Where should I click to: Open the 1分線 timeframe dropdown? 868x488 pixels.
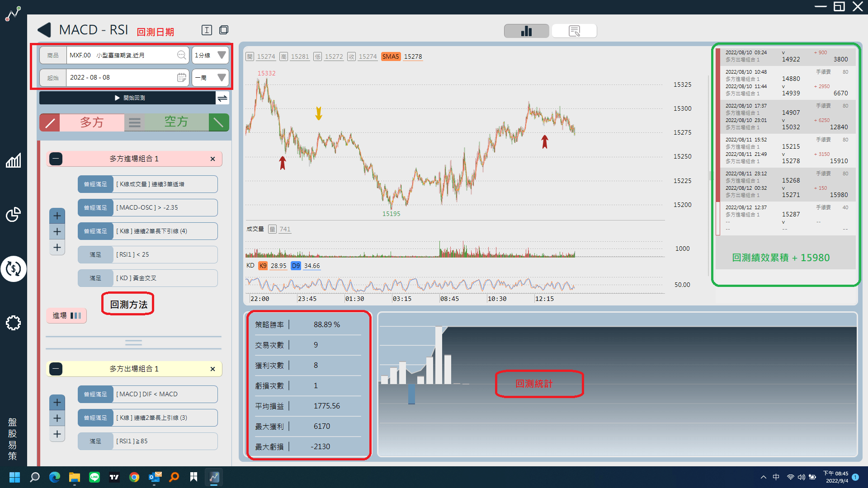[x=210, y=55]
